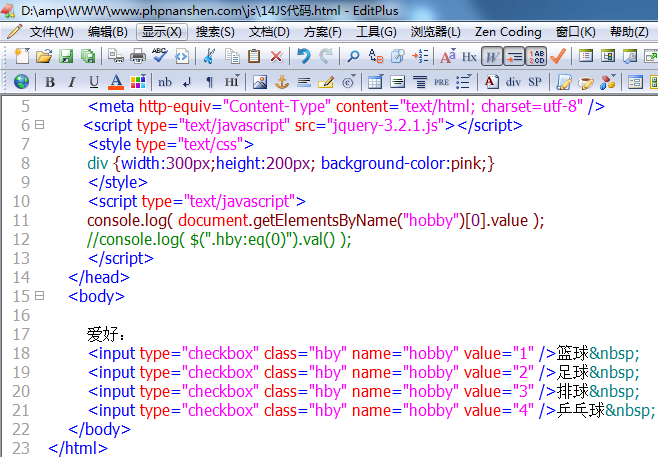
Task: Cut selection with scissors icon
Action: point(209,56)
